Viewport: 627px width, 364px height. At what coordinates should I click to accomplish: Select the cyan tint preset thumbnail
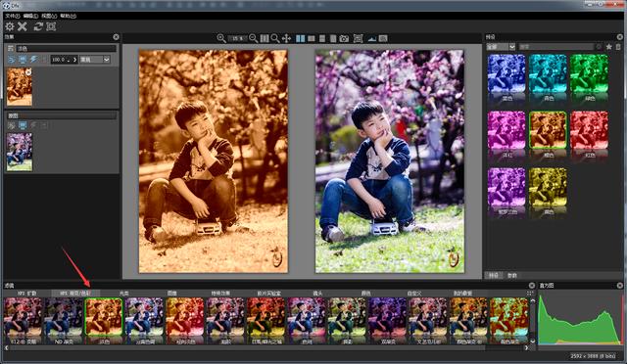tap(548, 74)
